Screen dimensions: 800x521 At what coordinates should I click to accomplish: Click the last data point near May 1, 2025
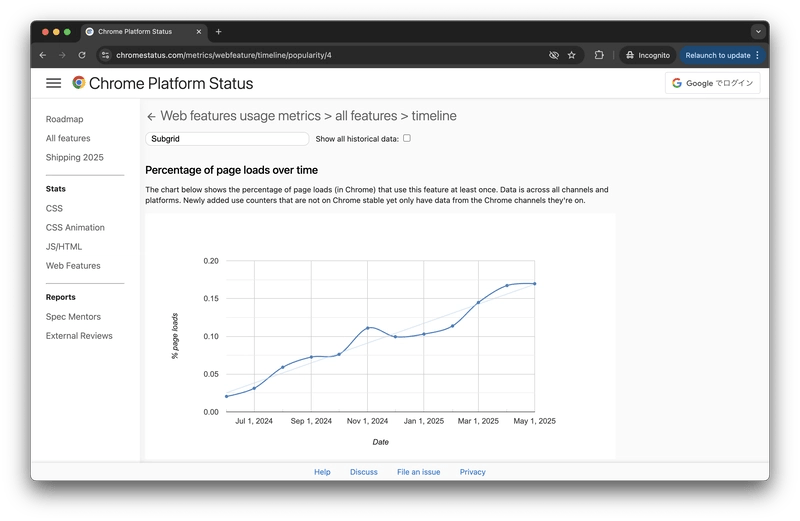point(535,284)
